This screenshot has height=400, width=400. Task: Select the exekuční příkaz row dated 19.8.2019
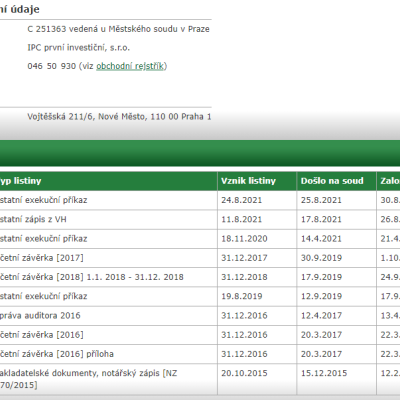point(200,296)
